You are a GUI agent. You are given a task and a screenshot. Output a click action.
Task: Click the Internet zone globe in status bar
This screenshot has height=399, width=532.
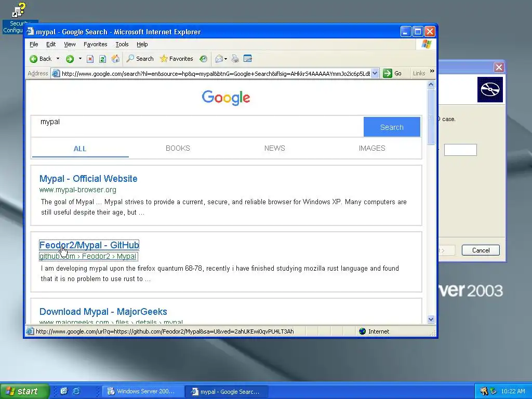pos(362,331)
